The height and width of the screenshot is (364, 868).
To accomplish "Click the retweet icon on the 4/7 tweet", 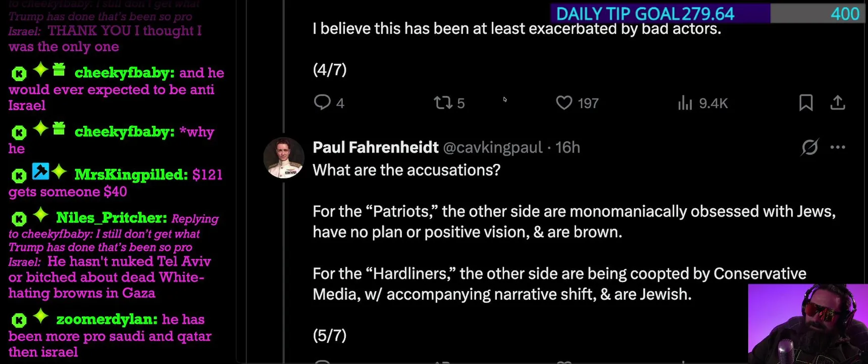I will click(x=443, y=103).
